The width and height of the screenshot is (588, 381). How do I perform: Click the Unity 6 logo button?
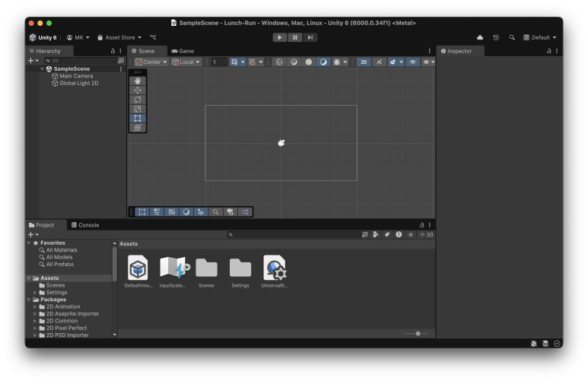click(43, 37)
